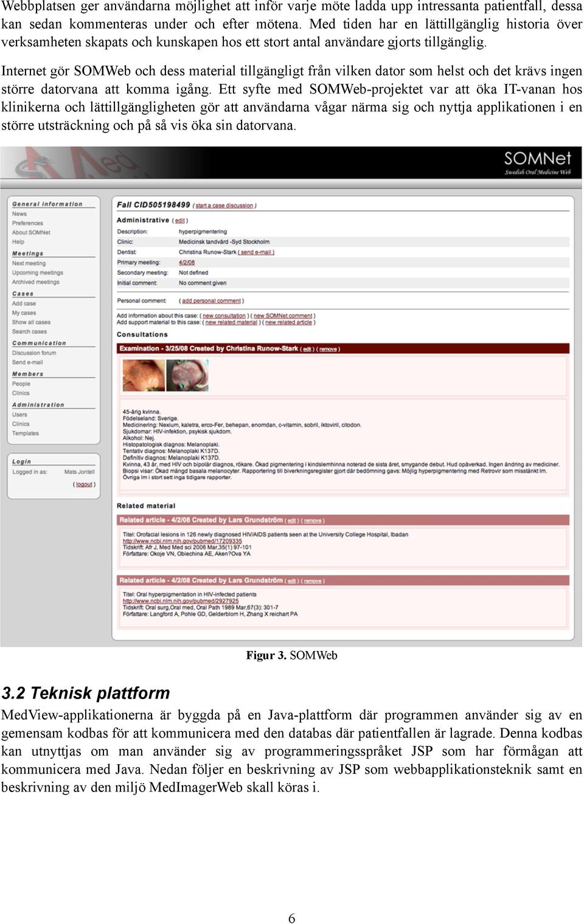The image size is (584, 924).
Task: Click the SOMNet logo header
Action: tap(538, 162)
